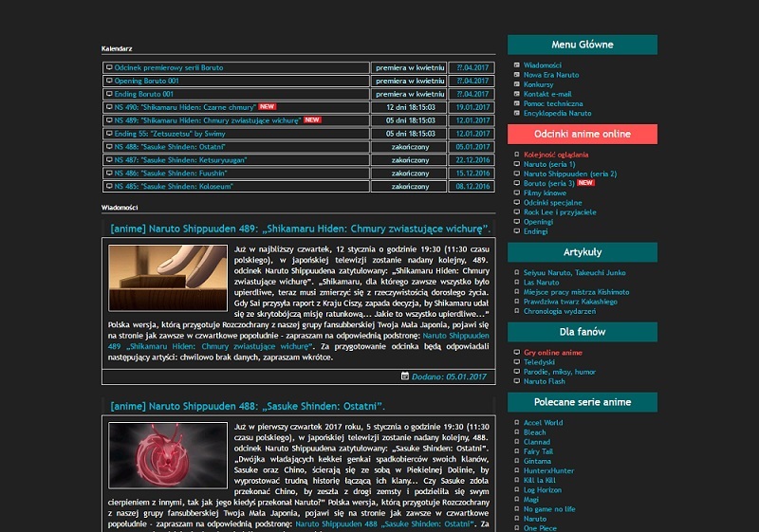Open NS 486 Sasuke Shinden: Fuushin
The width and height of the screenshot is (759, 532).
click(171, 174)
